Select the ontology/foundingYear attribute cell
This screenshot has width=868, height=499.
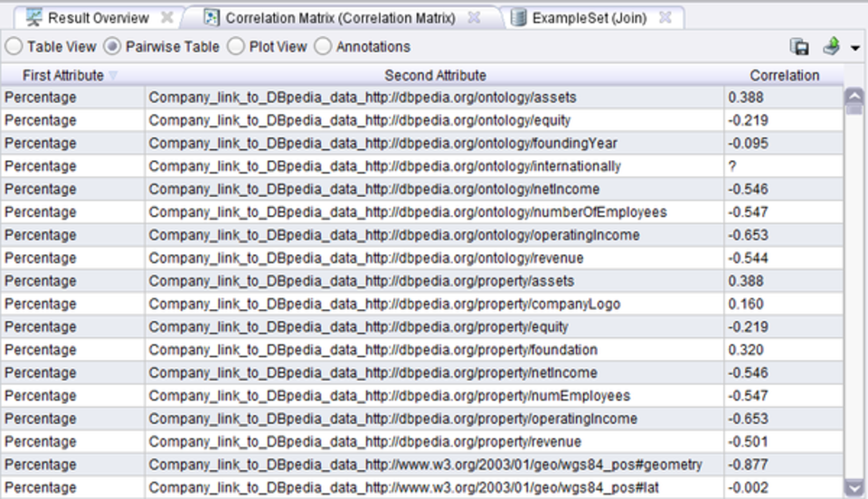pos(435,144)
